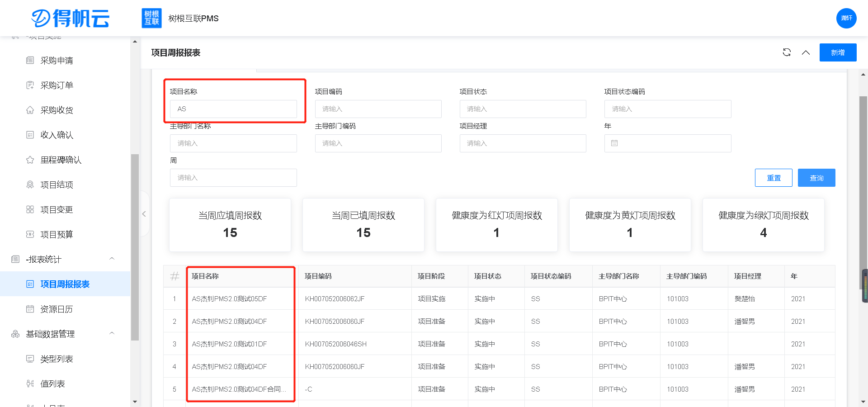Click the 项目状态 input field
Image resolution: width=868 pixels, height=407 pixels.
[523, 109]
